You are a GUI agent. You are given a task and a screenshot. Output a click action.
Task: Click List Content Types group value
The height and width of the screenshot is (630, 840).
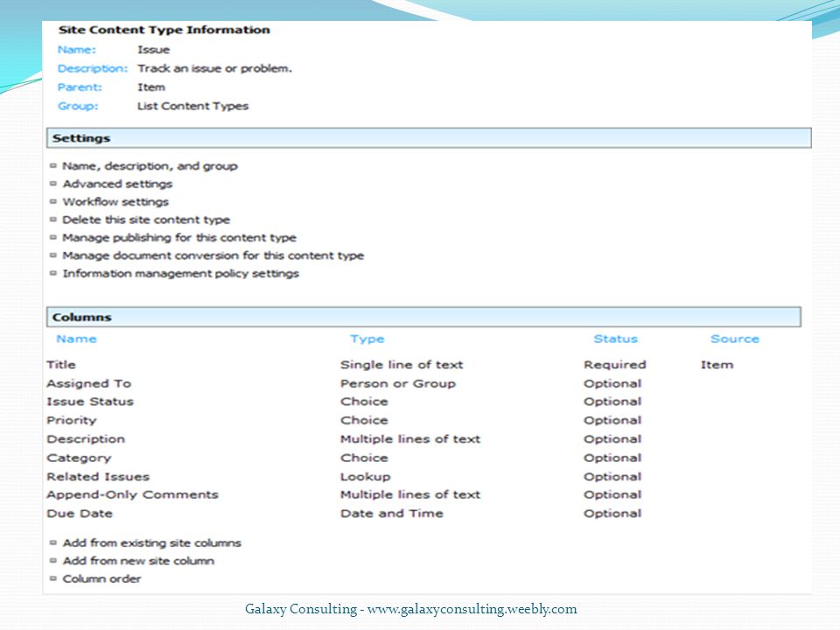pyautogui.click(x=192, y=106)
